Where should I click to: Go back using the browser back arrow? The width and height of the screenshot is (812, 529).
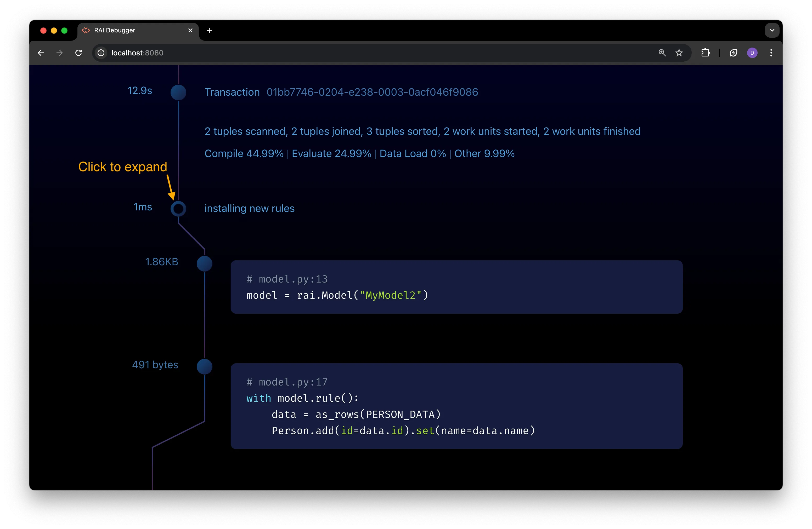[41, 53]
